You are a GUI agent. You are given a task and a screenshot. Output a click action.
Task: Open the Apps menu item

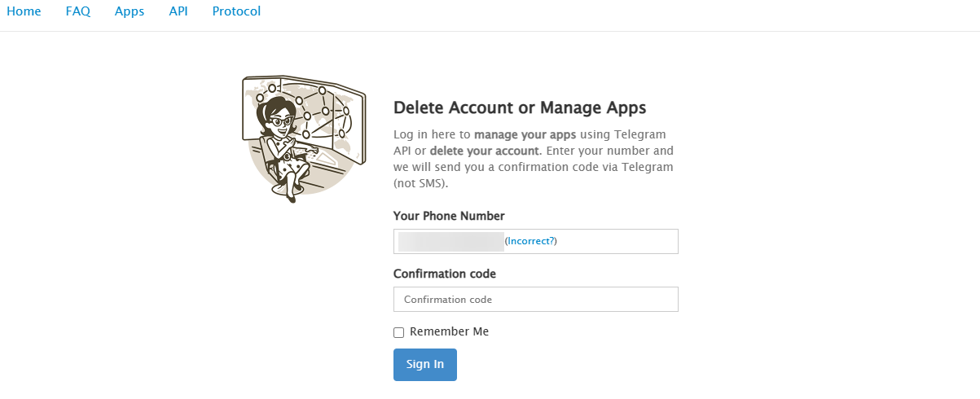pyautogui.click(x=130, y=12)
